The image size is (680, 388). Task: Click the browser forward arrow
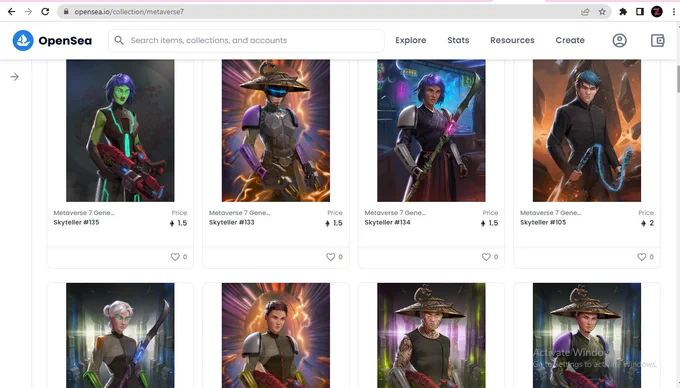click(x=28, y=12)
